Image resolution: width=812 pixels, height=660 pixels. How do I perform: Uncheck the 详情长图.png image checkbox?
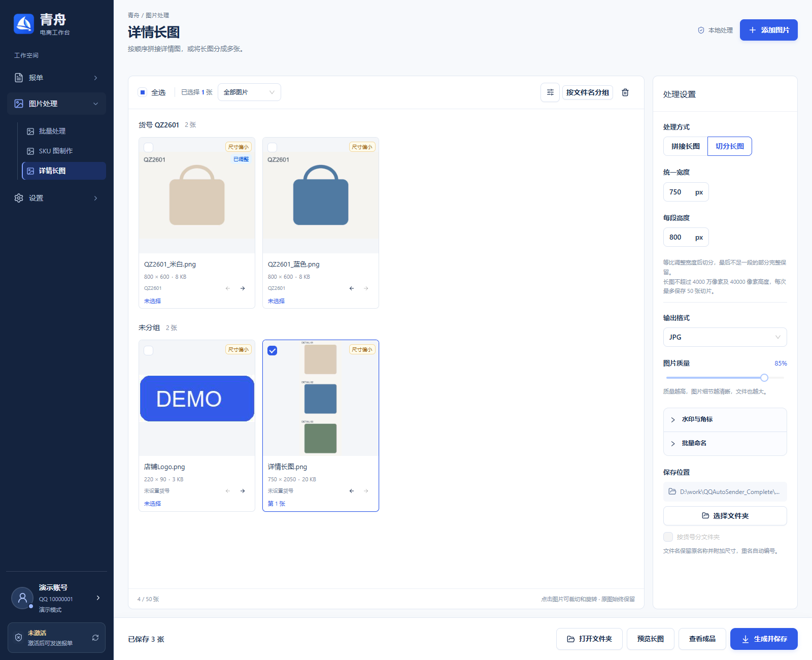[273, 350]
